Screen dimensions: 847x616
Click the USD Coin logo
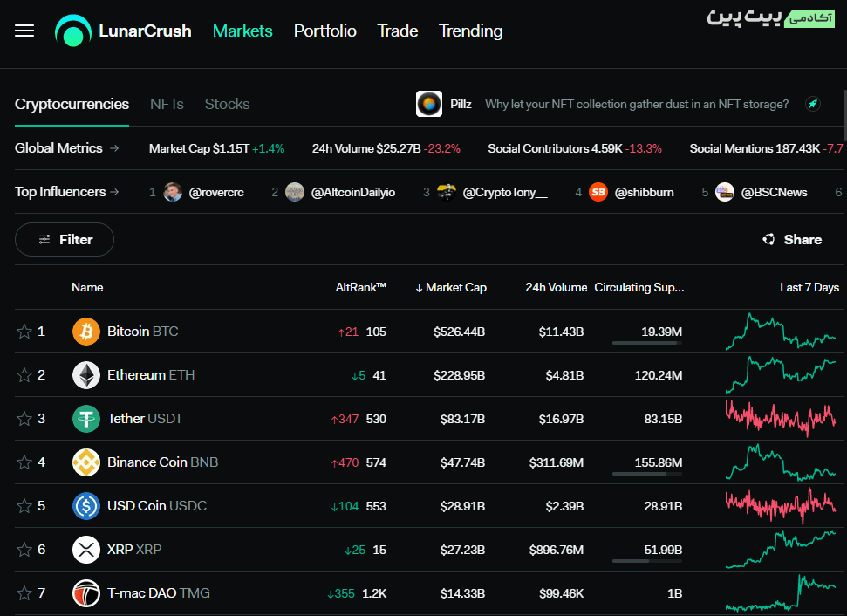(x=85, y=506)
